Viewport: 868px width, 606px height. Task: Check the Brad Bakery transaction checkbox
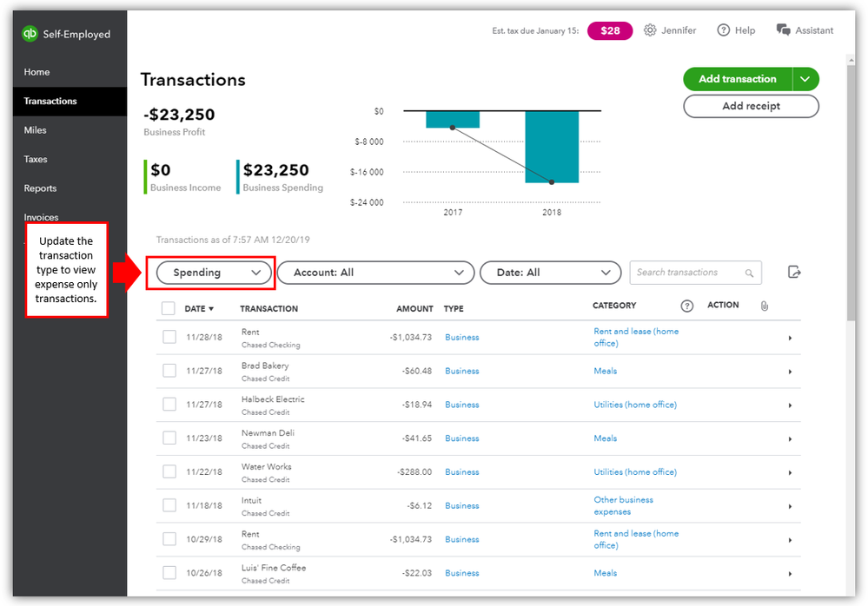coord(169,371)
